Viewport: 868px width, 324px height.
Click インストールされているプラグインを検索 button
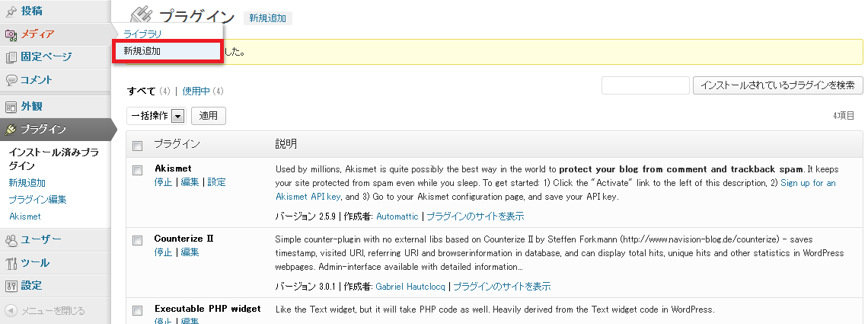pos(777,85)
